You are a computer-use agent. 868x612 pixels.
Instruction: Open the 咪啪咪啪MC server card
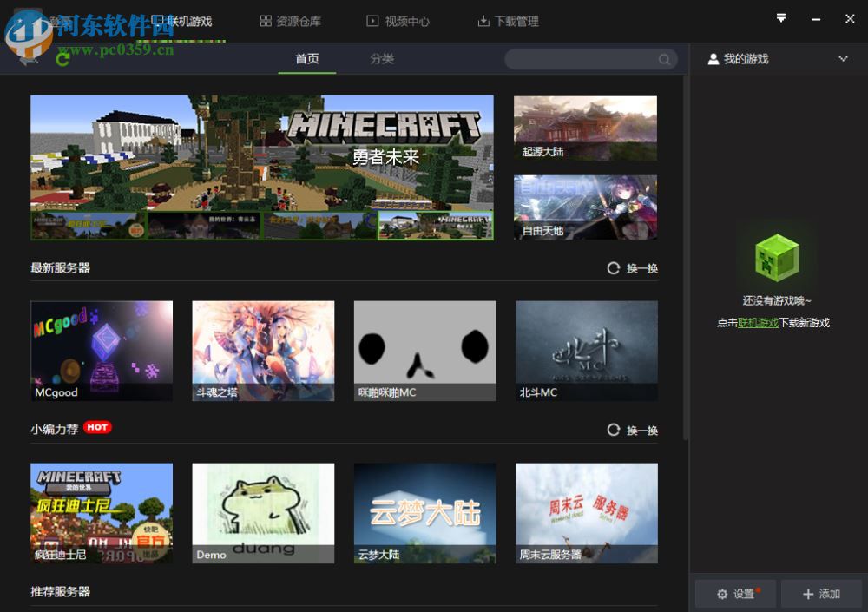click(424, 351)
